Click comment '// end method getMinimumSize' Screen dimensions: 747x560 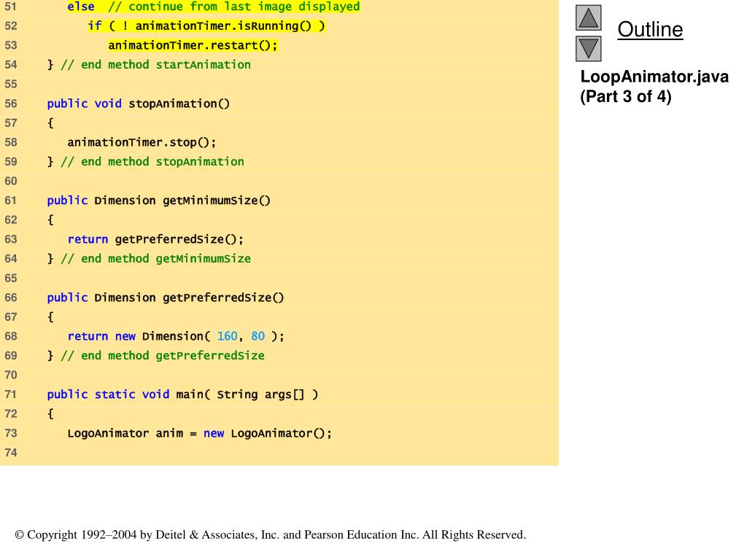pyautogui.click(x=155, y=259)
